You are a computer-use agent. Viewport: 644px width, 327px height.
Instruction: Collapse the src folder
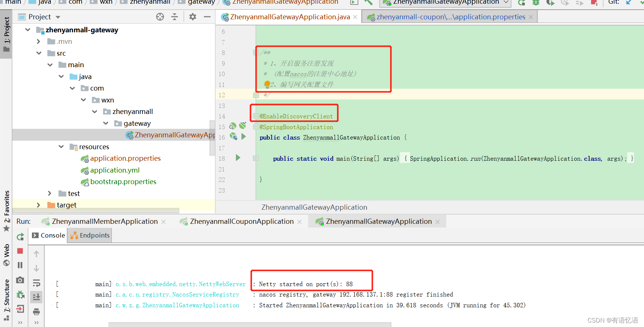[x=39, y=53]
